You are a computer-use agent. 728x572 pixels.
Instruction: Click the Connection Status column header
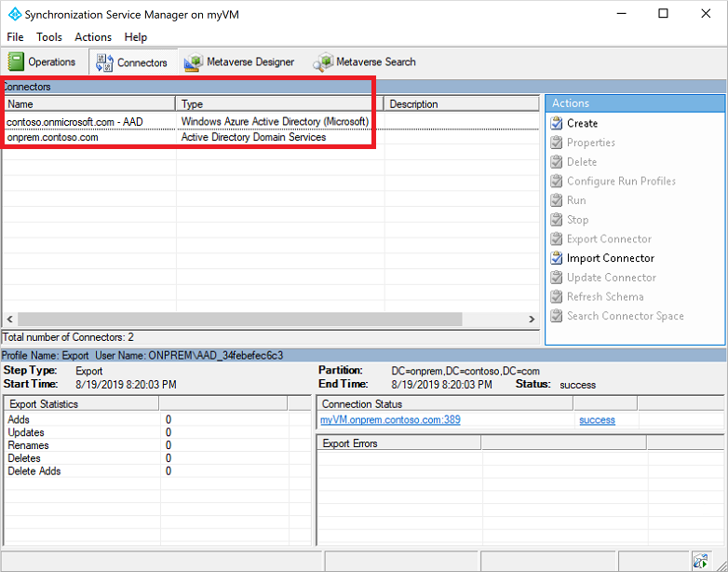(445, 403)
